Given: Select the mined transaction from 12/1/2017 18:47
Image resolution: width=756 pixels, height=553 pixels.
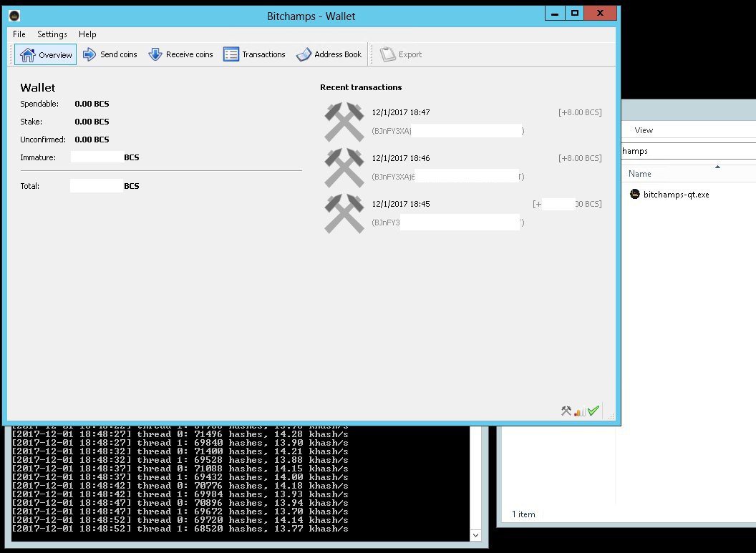Looking at the screenshot, I should pyautogui.click(x=463, y=122).
